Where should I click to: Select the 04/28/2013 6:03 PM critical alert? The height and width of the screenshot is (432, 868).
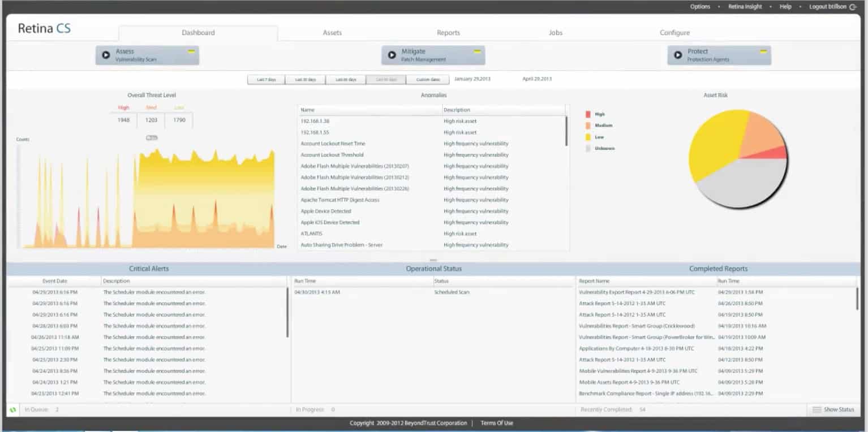[x=147, y=326]
